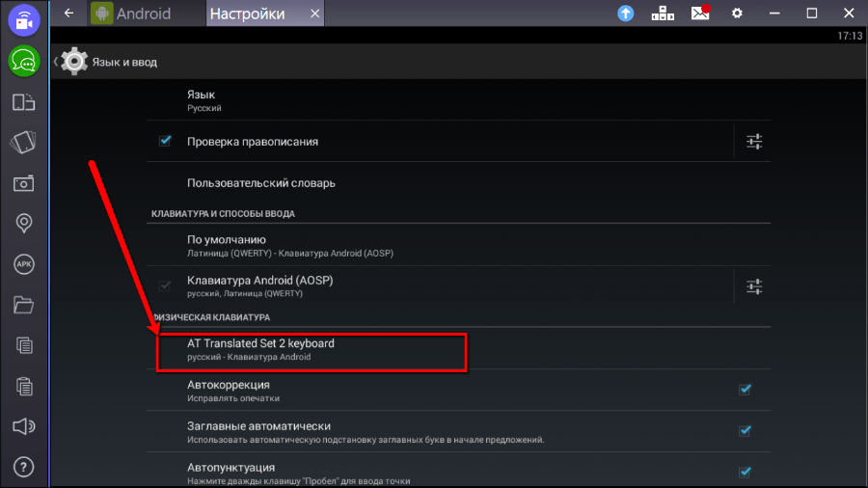Click the 17:13 clock in the status bar
Screen dimensions: 868x488
coord(850,36)
